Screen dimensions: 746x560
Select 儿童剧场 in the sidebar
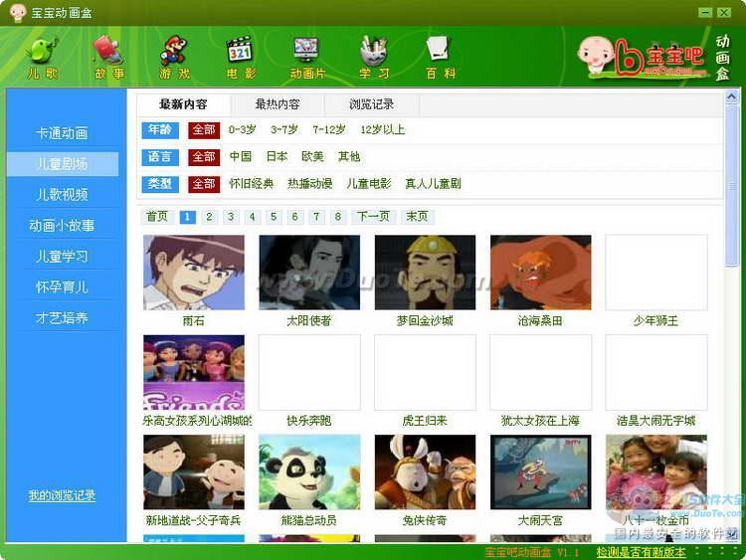(63, 164)
